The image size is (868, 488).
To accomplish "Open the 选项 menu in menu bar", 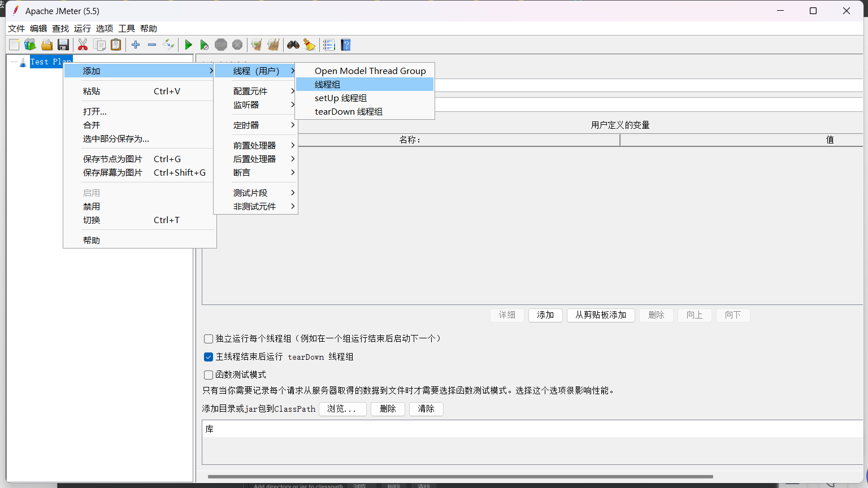I will [105, 28].
